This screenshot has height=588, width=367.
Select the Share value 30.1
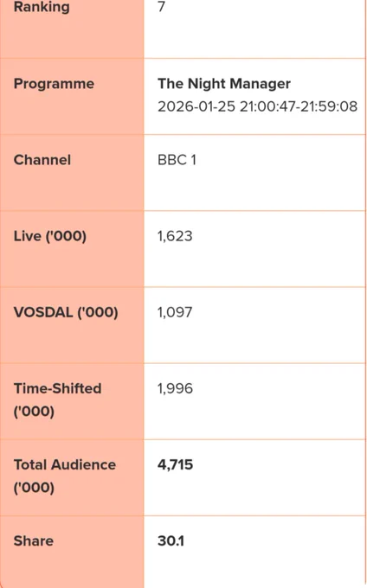pos(171,541)
